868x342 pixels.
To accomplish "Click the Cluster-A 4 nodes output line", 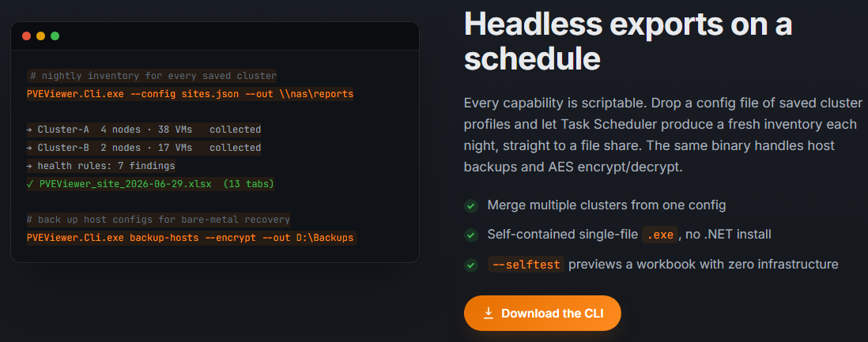I will point(143,130).
